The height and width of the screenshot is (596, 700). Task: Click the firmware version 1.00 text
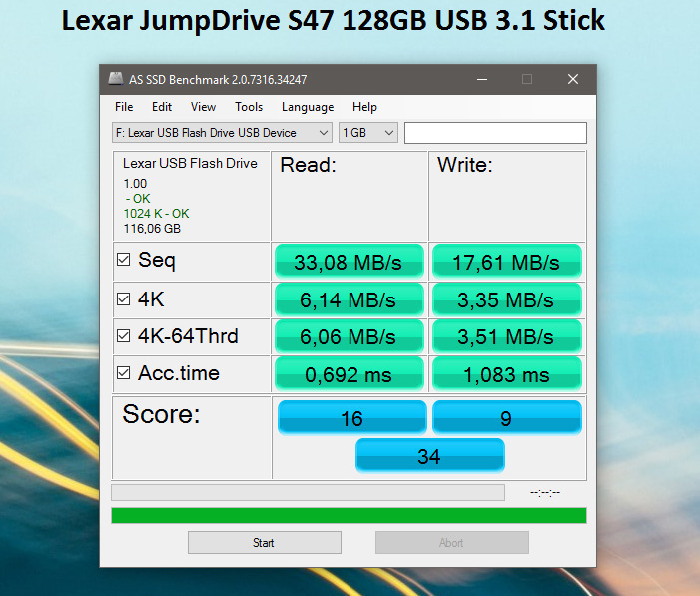[135, 183]
